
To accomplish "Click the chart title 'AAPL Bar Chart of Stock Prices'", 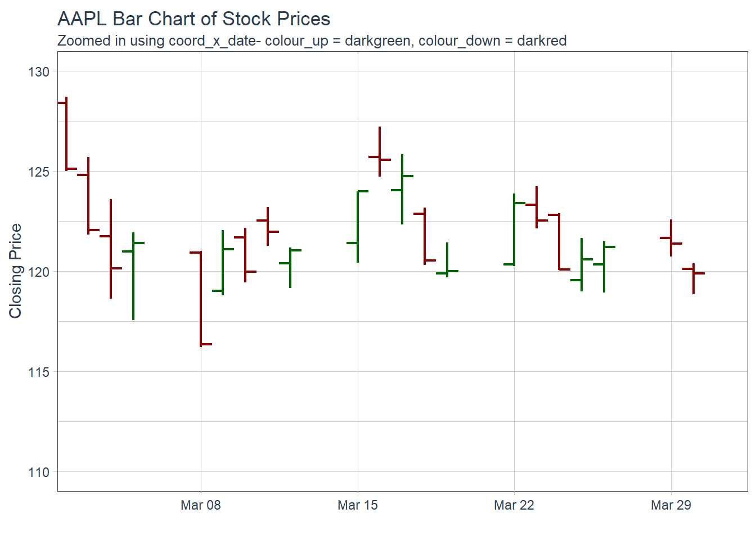I will tap(193, 19).
